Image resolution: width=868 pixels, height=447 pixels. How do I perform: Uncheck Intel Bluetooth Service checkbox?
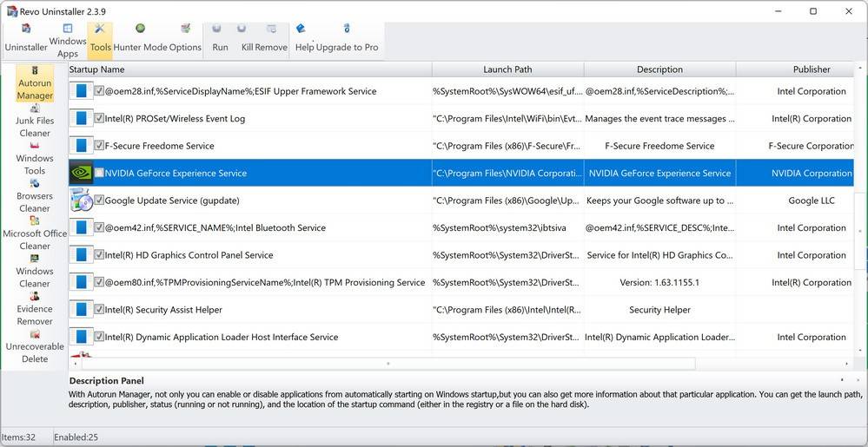[99, 227]
